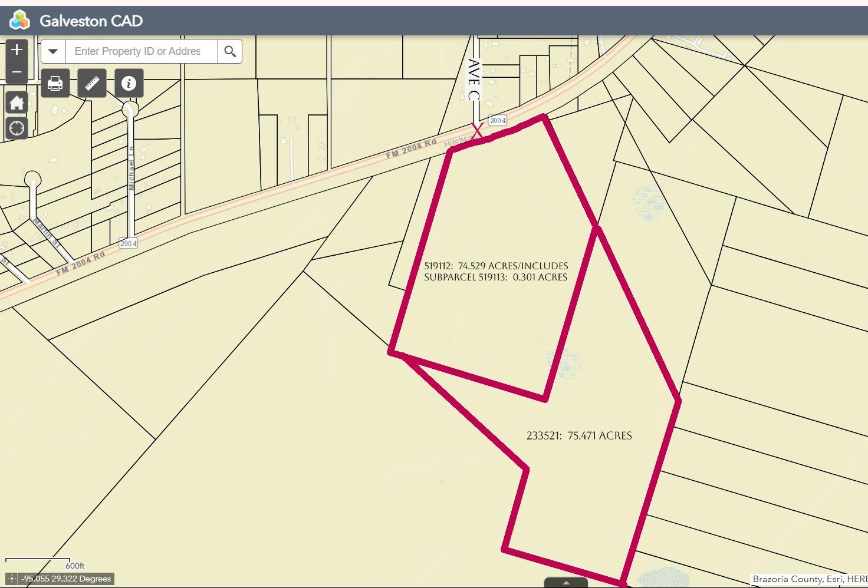Image resolution: width=868 pixels, height=588 pixels.
Task: Focus the Property ID or Address field
Action: pos(141,51)
